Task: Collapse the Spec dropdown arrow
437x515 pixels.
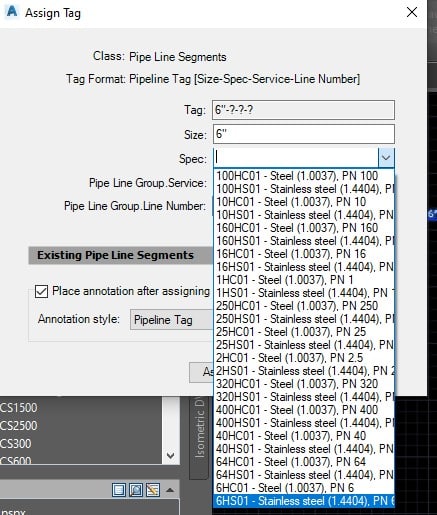Action: pos(386,158)
